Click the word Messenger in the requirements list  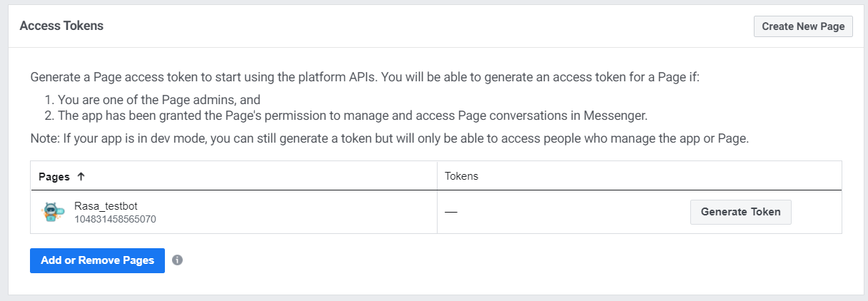click(x=620, y=115)
